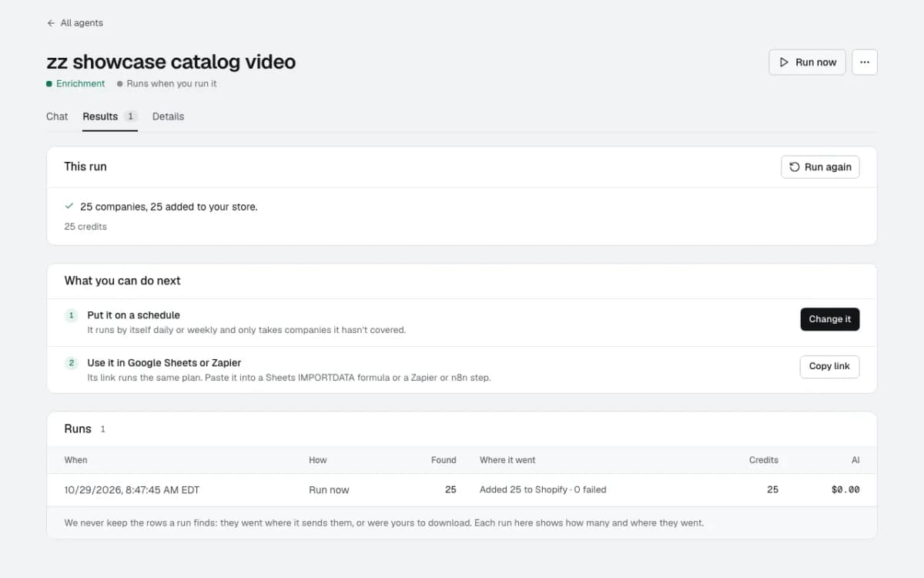Image resolution: width=924 pixels, height=578 pixels.
Task: Click the 'Credits' column header
Action: click(x=764, y=460)
